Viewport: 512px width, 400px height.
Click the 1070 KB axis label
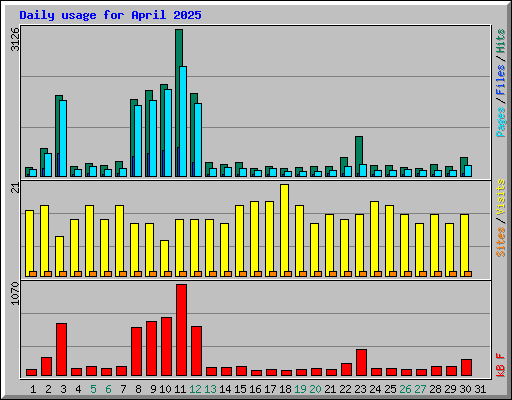tap(15, 293)
